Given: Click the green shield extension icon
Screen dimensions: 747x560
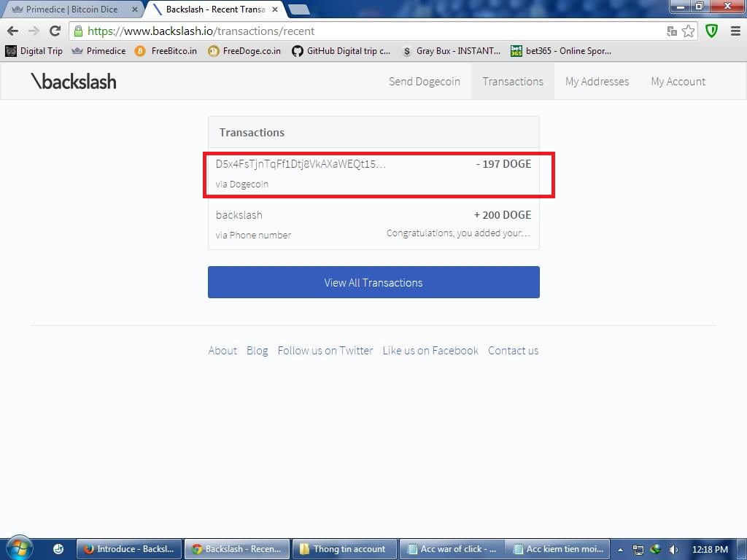Looking at the screenshot, I should pyautogui.click(x=712, y=31).
